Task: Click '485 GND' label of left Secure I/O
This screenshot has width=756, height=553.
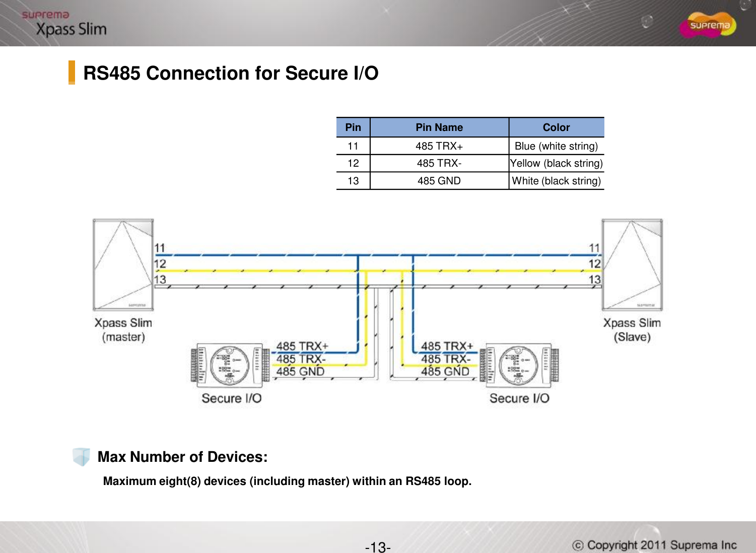Action: click(300, 372)
